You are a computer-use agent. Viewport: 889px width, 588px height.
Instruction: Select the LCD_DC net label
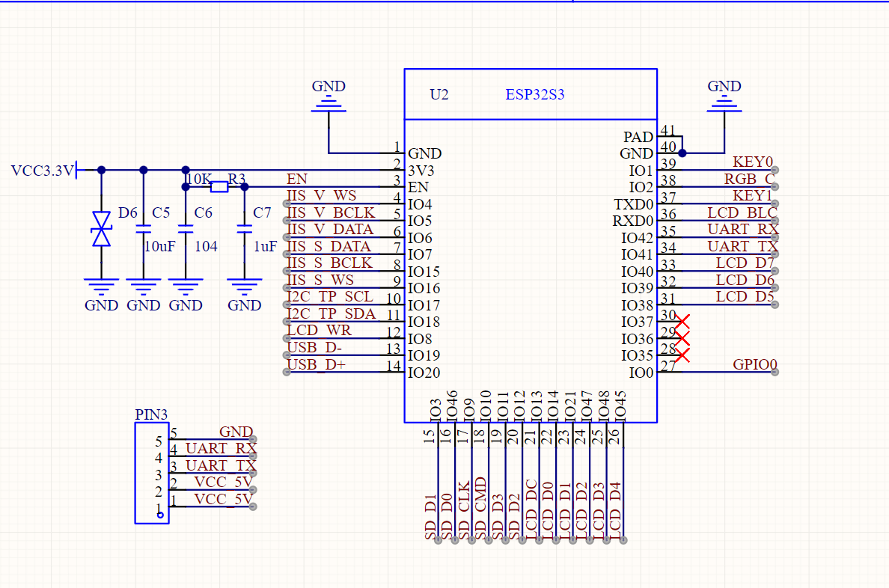tap(531, 509)
